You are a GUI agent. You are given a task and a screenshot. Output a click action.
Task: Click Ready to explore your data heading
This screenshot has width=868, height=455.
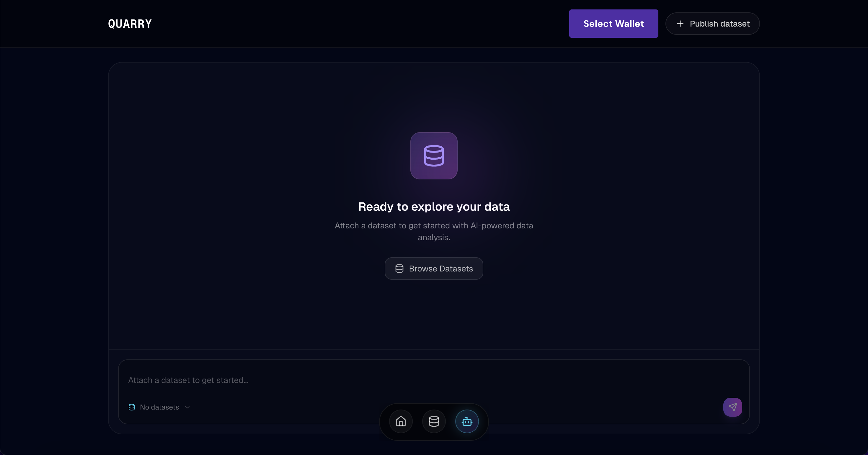coord(434,207)
